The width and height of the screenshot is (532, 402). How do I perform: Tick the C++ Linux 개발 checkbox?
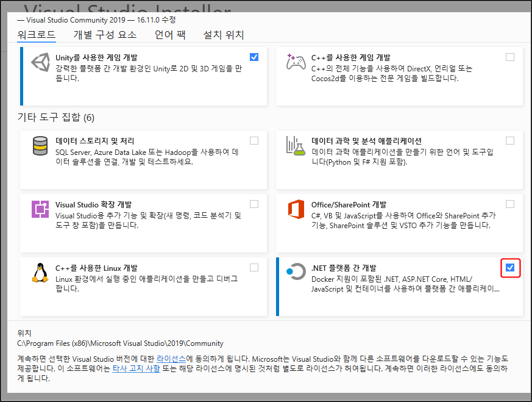click(254, 268)
